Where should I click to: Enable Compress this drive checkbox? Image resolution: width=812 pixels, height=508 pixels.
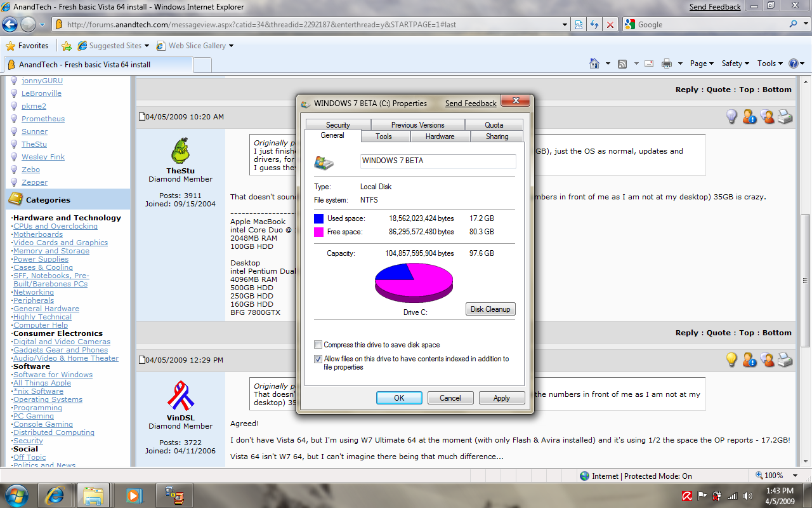[318, 345]
